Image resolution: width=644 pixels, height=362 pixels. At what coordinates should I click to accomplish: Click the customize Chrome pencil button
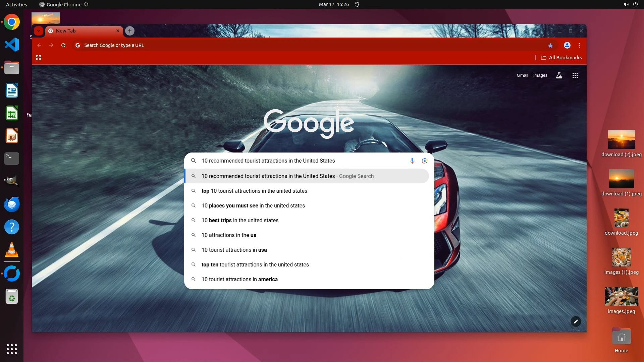coord(576,321)
